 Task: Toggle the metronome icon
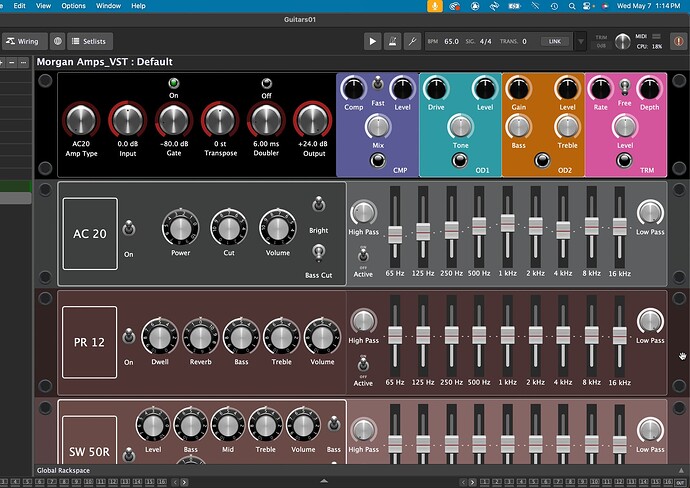click(x=393, y=41)
